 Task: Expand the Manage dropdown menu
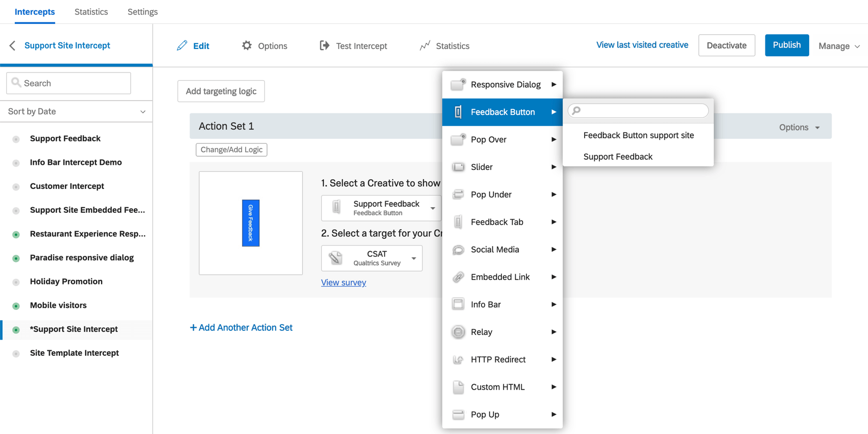(839, 46)
